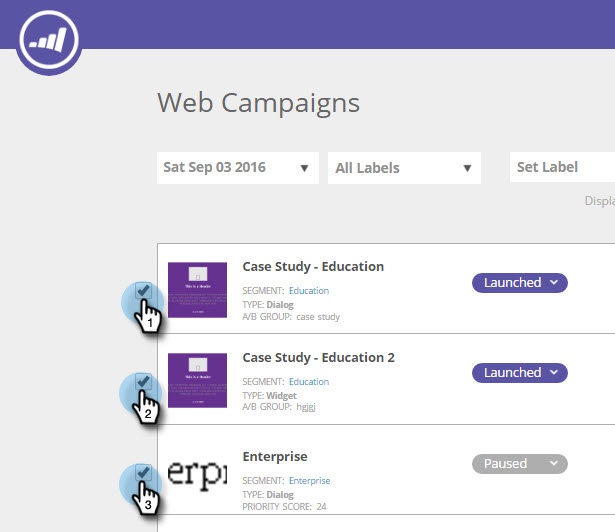The height and width of the screenshot is (532, 615).
Task: Click the Case Study - Education thumbnail
Action: pos(197,290)
